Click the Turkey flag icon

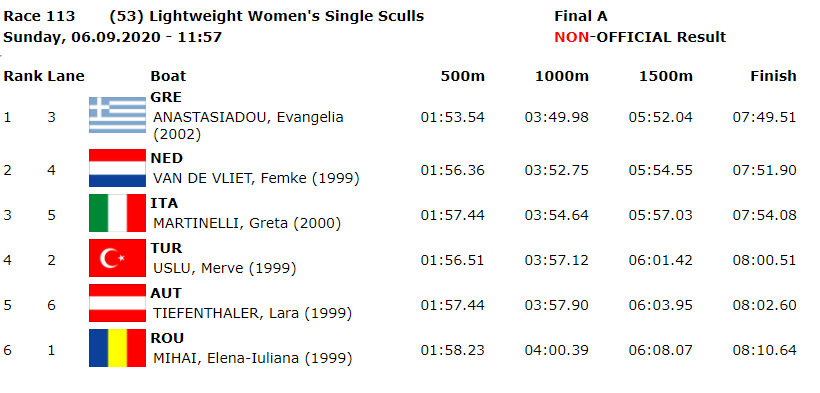[x=117, y=258]
